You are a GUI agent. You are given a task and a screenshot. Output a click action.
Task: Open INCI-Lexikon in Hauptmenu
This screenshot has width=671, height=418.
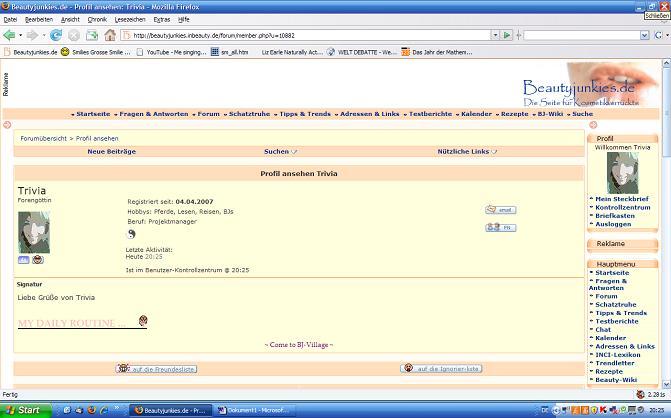click(618, 355)
